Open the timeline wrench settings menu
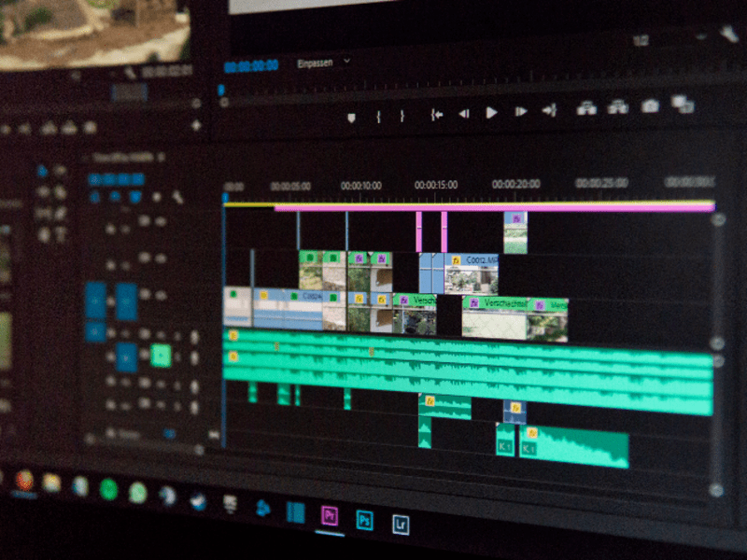This screenshot has width=747, height=560. click(x=176, y=197)
